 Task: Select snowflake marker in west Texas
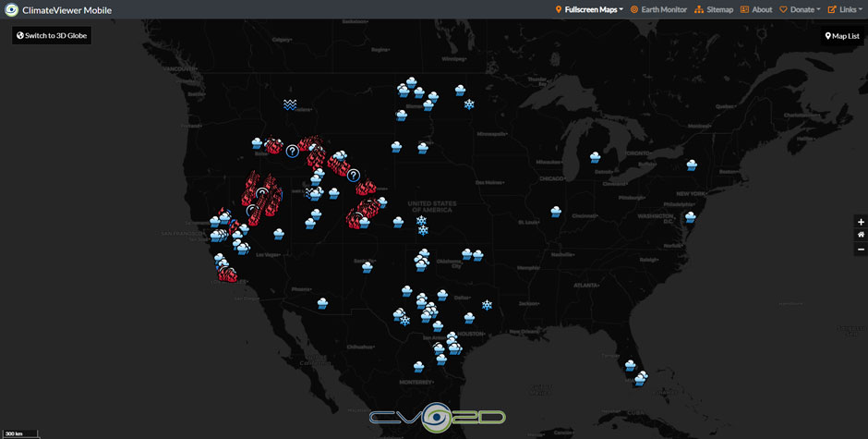coord(404,321)
